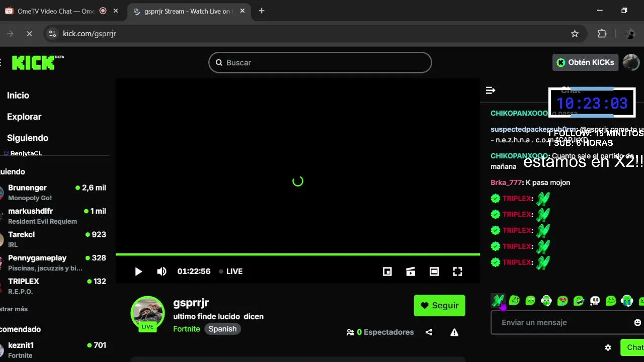Screen dimensions: 644x362
Task: Play the stream with the play button
Action: point(138,271)
